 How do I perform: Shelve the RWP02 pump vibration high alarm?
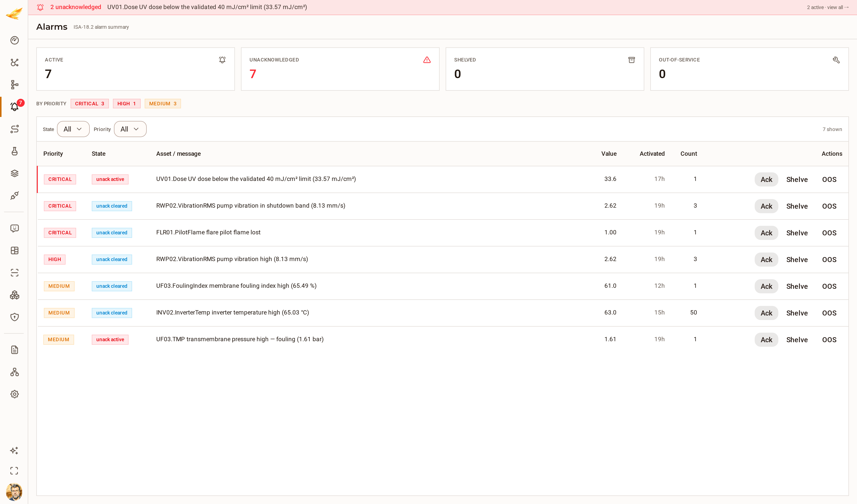pos(797,260)
